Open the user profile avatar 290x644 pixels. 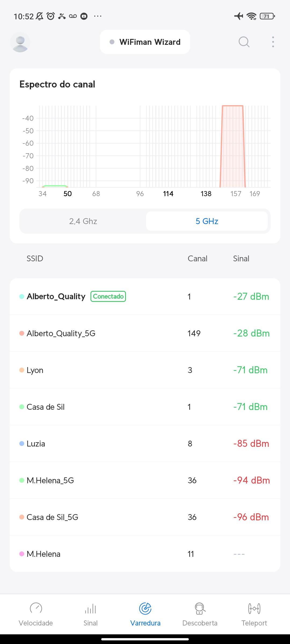(x=20, y=42)
